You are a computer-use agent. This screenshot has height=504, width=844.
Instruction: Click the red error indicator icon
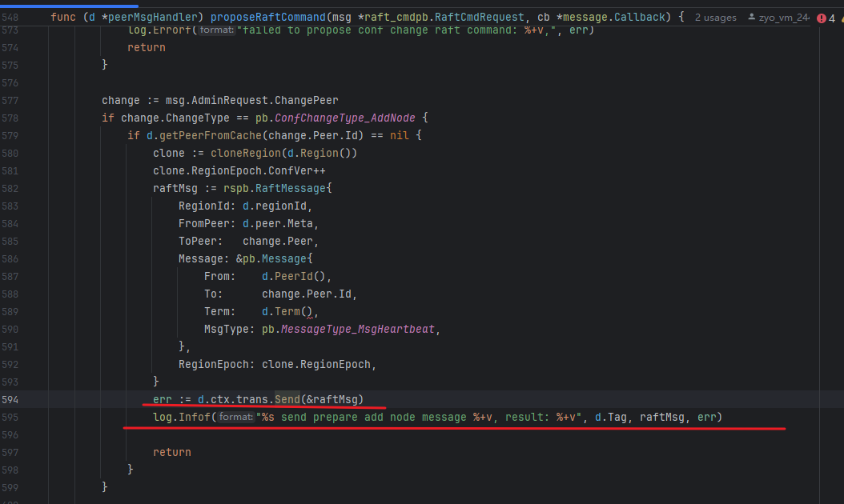[822, 18]
